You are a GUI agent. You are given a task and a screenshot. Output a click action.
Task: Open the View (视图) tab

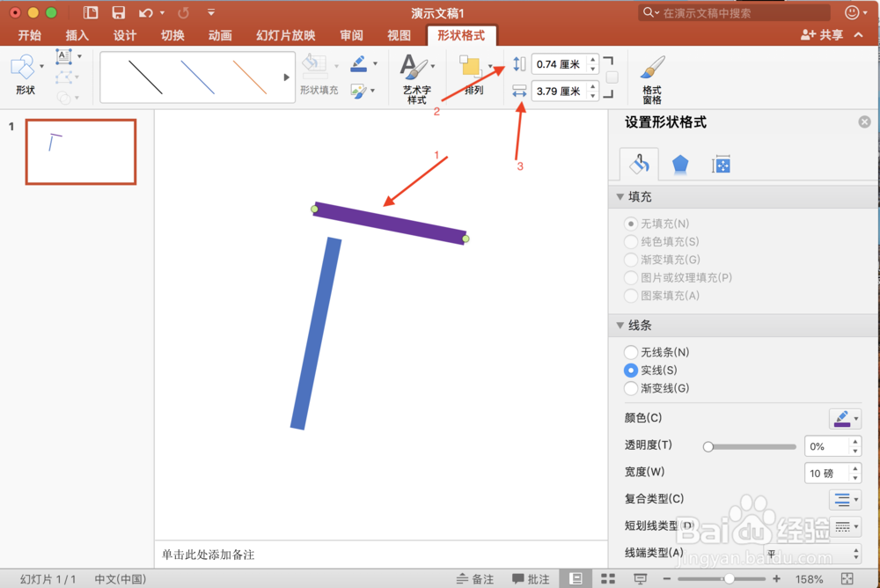(x=399, y=35)
